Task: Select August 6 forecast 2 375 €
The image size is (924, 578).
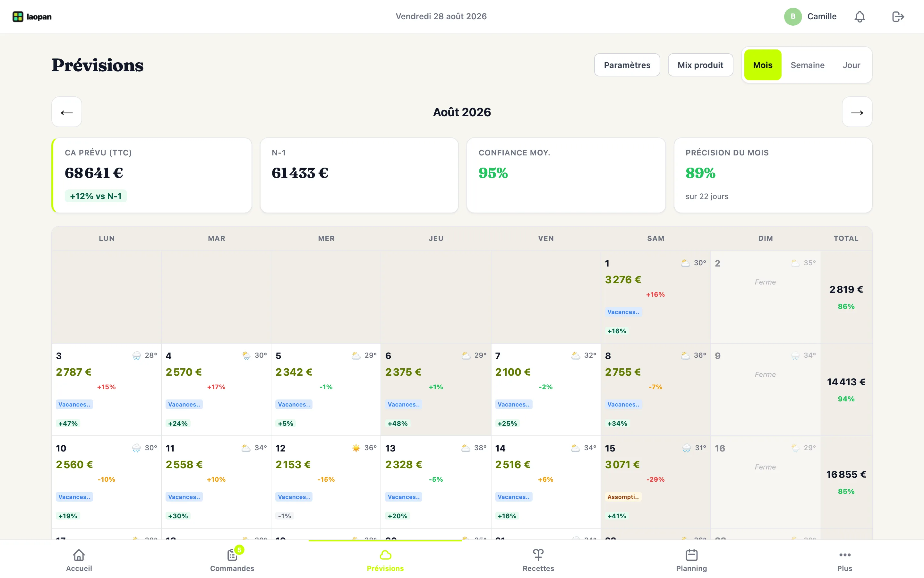Action: tap(403, 372)
